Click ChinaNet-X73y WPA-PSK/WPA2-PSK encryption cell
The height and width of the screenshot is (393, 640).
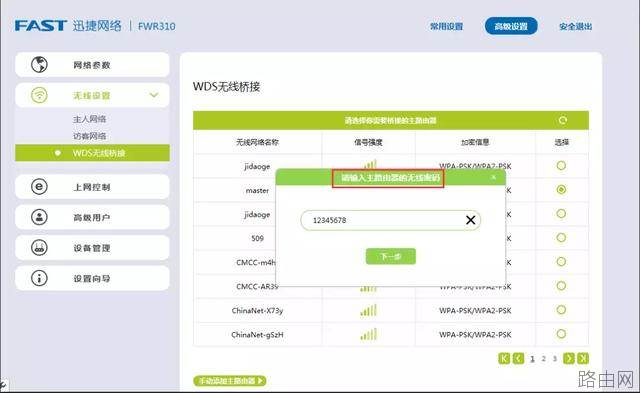(475, 311)
